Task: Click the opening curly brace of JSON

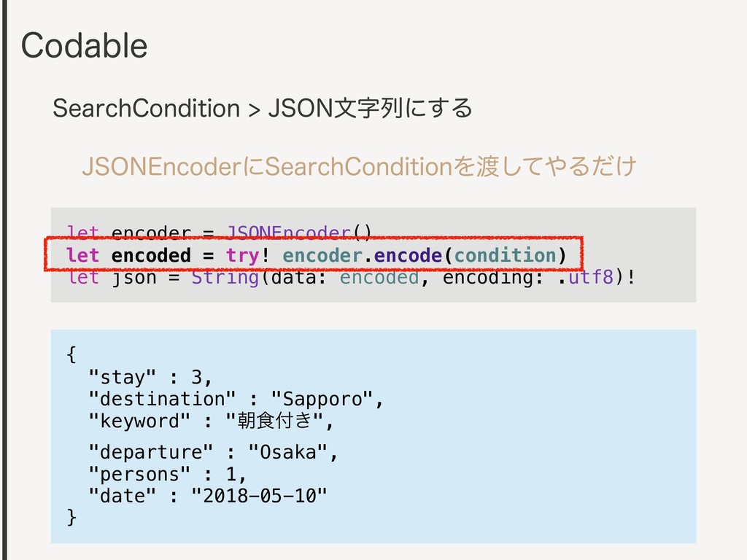Action: [71, 355]
